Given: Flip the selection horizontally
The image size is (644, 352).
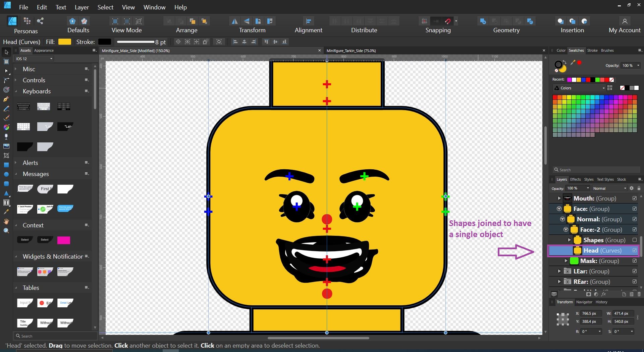Looking at the screenshot, I should [235, 21].
